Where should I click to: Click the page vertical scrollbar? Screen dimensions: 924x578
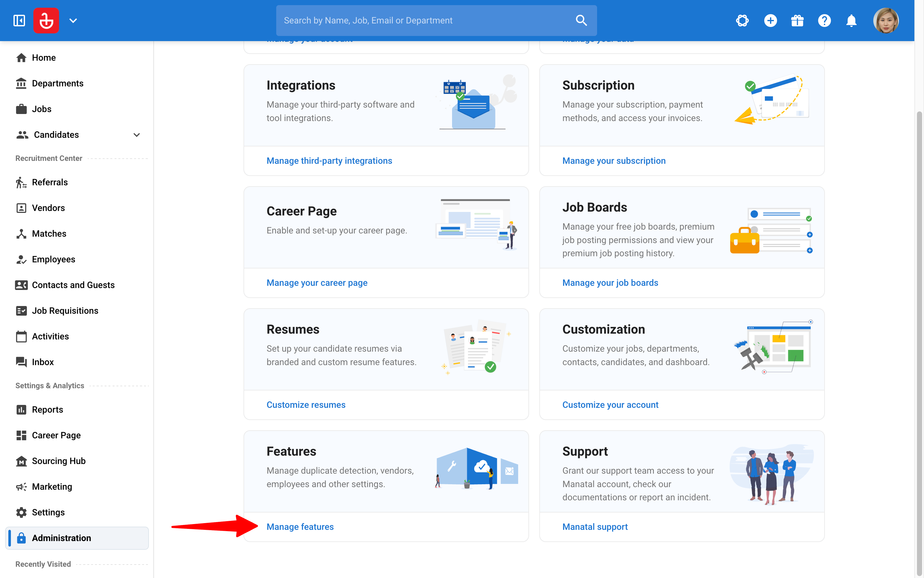(x=920, y=344)
